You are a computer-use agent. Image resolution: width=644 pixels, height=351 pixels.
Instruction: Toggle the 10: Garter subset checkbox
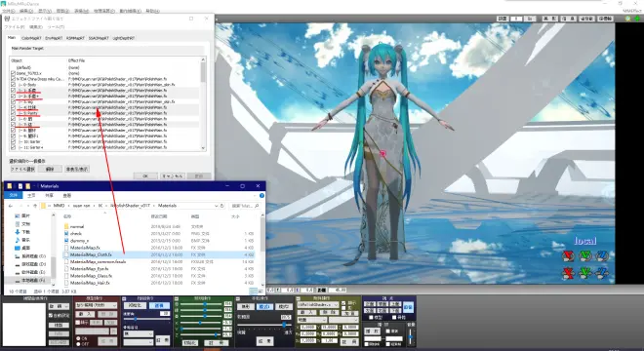coord(13,141)
